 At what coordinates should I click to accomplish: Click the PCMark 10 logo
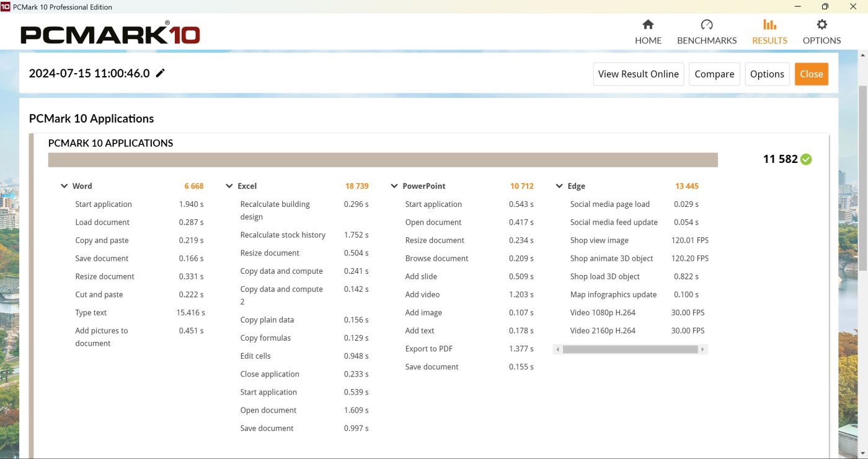pyautogui.click(x=110, y=32)
